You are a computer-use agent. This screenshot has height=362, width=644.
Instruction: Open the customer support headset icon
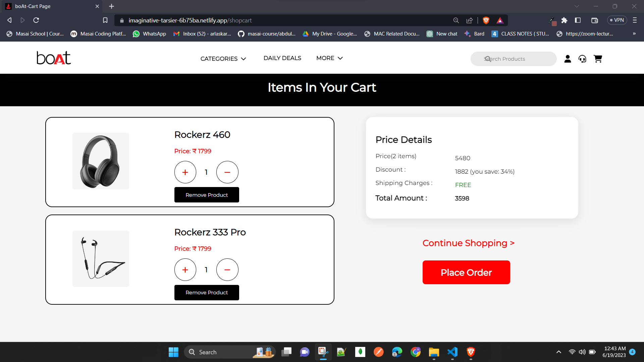pyautogui.click(x=582, y=59)
